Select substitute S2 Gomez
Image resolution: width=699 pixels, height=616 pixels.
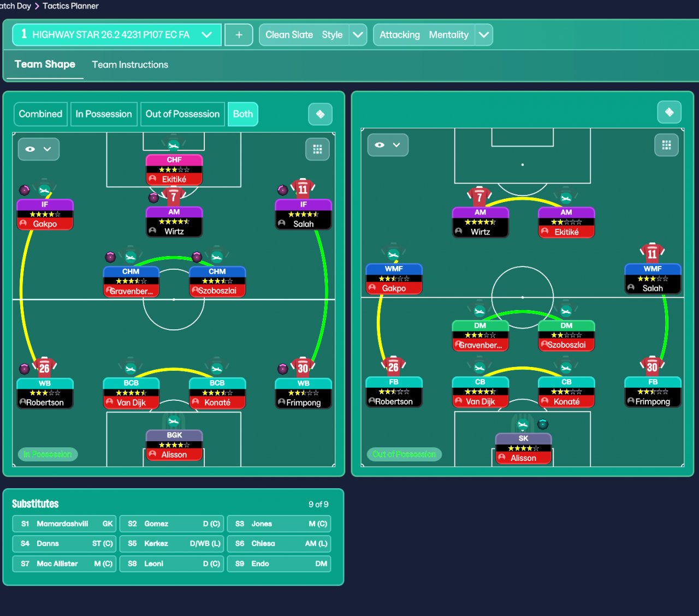pos(171,524)
